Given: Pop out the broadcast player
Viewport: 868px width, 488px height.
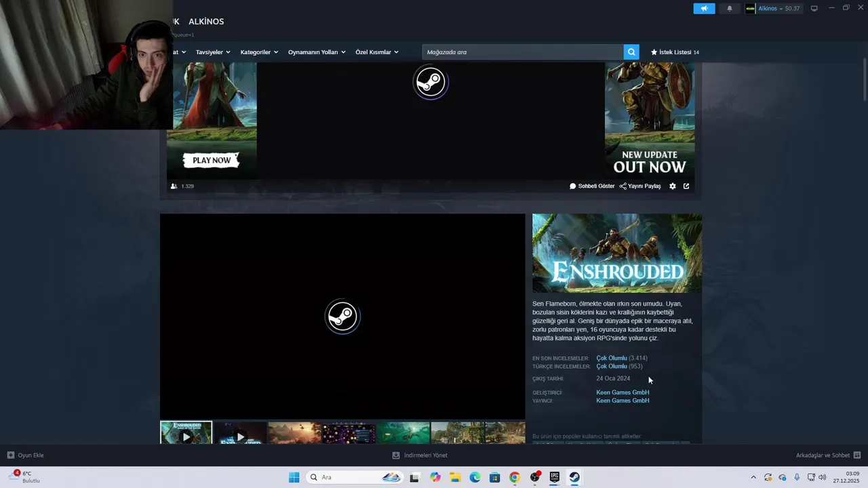Looking at the screenshot, I should (x=686, y=186).
